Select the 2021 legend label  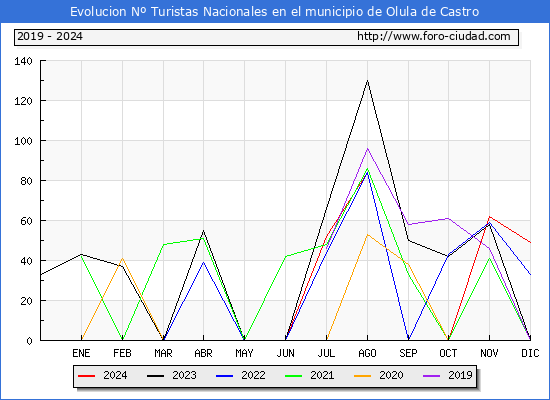[322, 375]
